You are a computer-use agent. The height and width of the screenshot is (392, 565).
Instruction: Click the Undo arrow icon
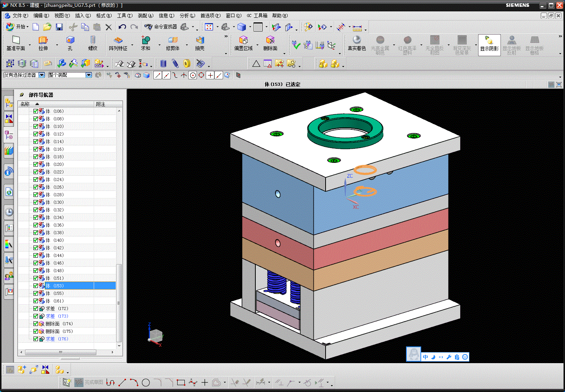coord(122,27)
